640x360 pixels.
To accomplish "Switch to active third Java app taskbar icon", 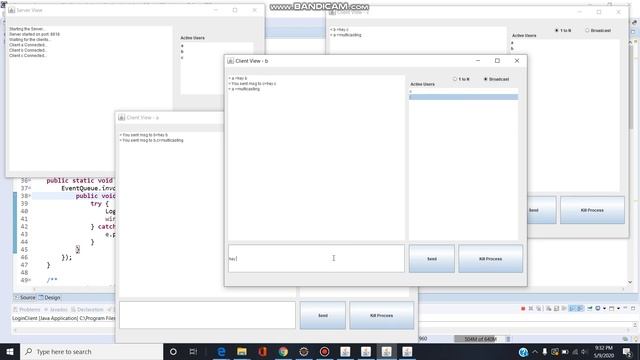I will point(387,351).
